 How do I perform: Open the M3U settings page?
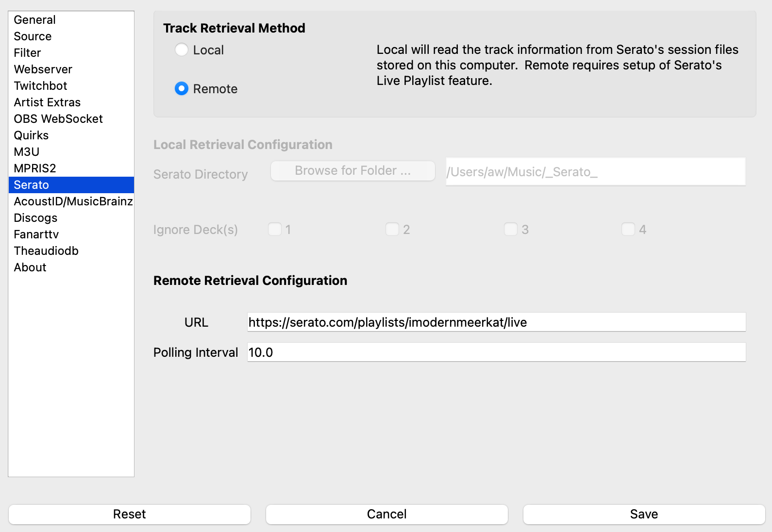26,152
